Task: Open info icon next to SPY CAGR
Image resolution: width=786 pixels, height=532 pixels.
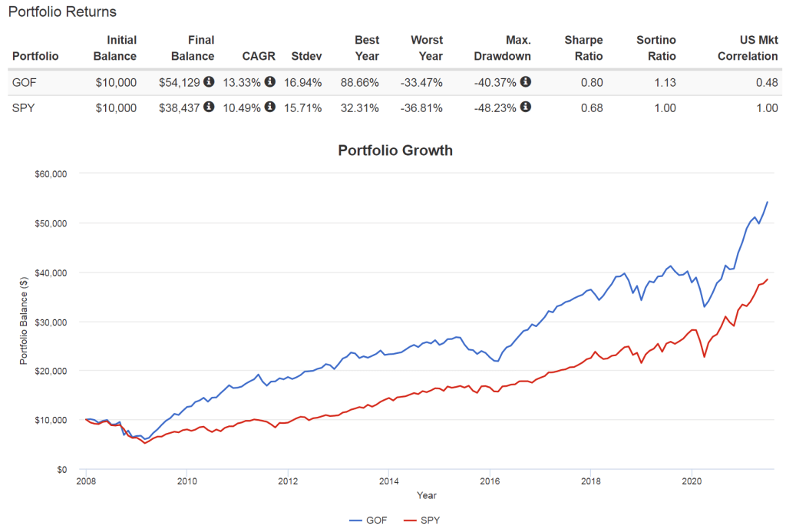Action: [270, 107]
